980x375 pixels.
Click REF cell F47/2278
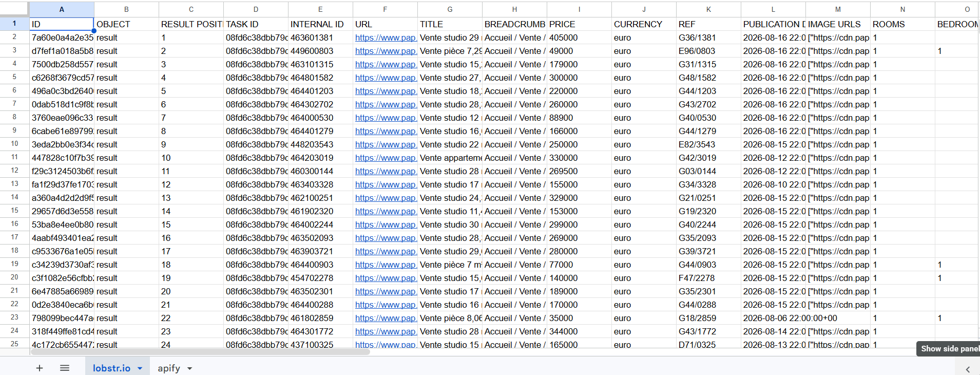click(x=708, y=278)
